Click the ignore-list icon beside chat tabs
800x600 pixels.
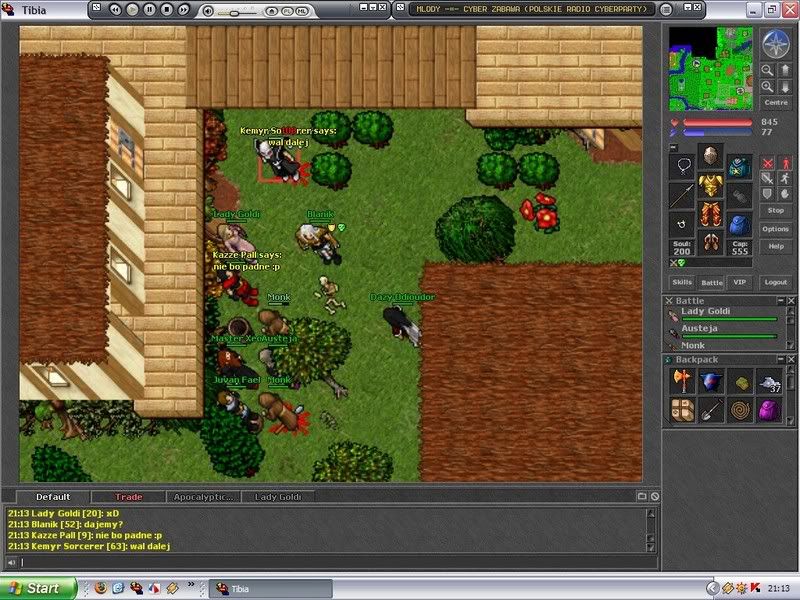655,496
